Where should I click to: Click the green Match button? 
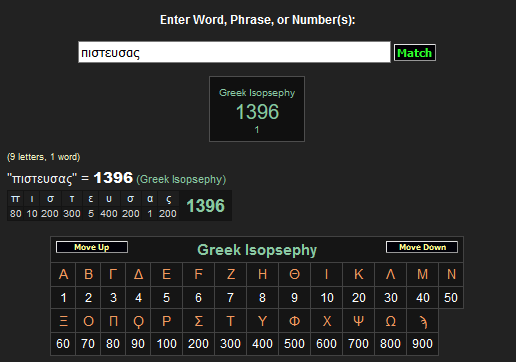(x=415, y=53)
